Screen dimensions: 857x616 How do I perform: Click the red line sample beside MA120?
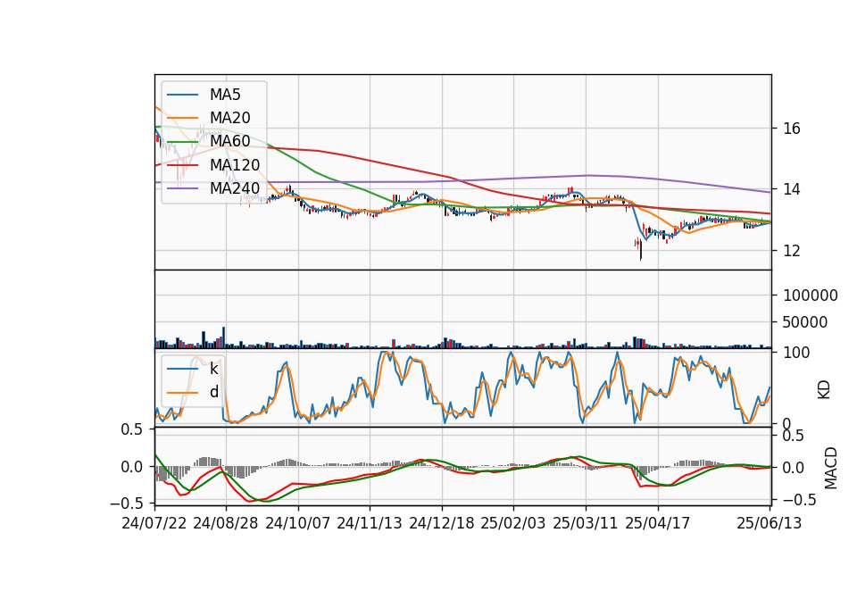tap(182, 165)
